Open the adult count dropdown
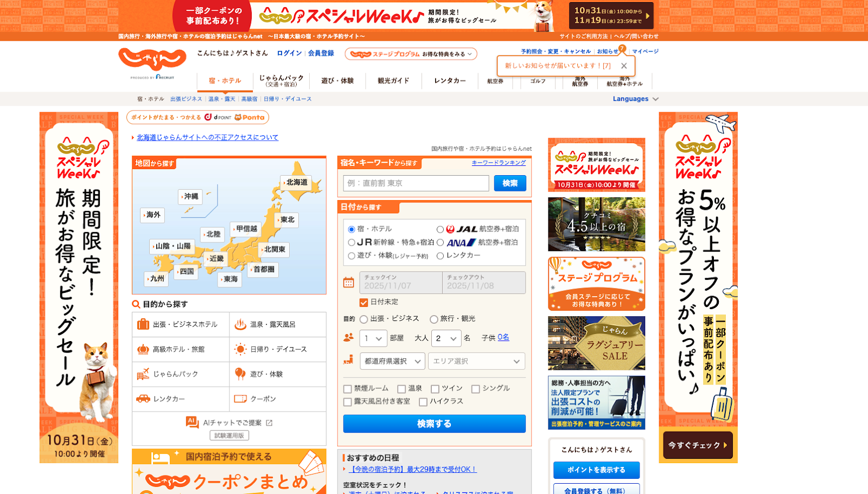This screenshot has height=494, width=868. pos(446,338)
